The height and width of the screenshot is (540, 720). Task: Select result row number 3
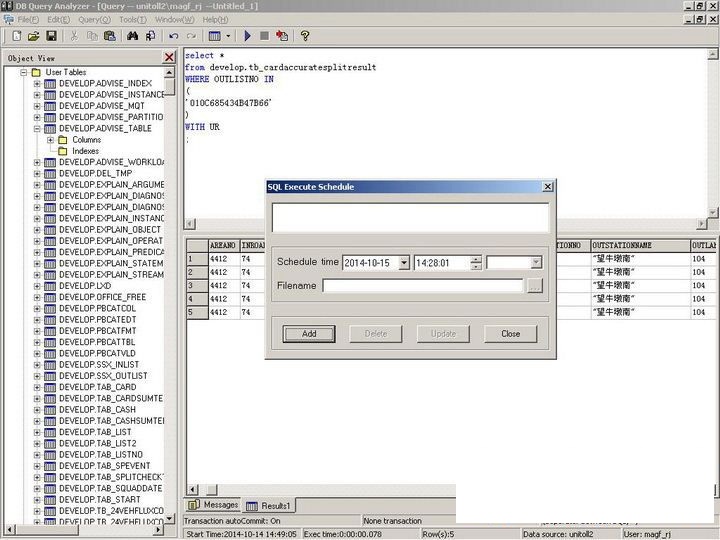197,286
